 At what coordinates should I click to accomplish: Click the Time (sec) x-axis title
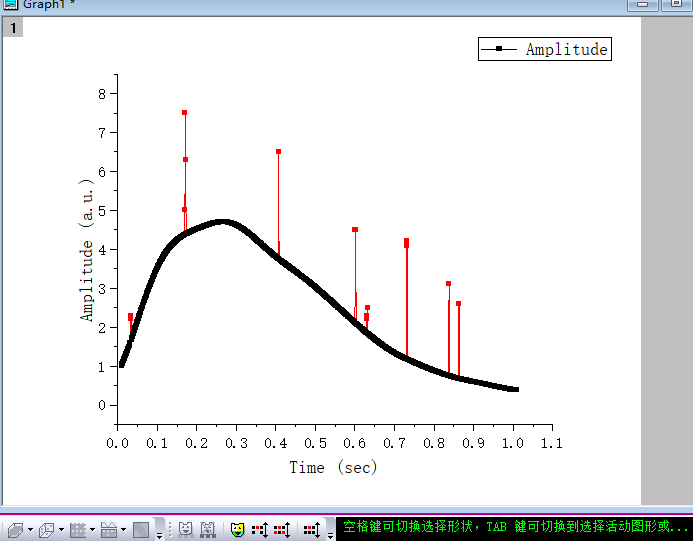(333, 467)
